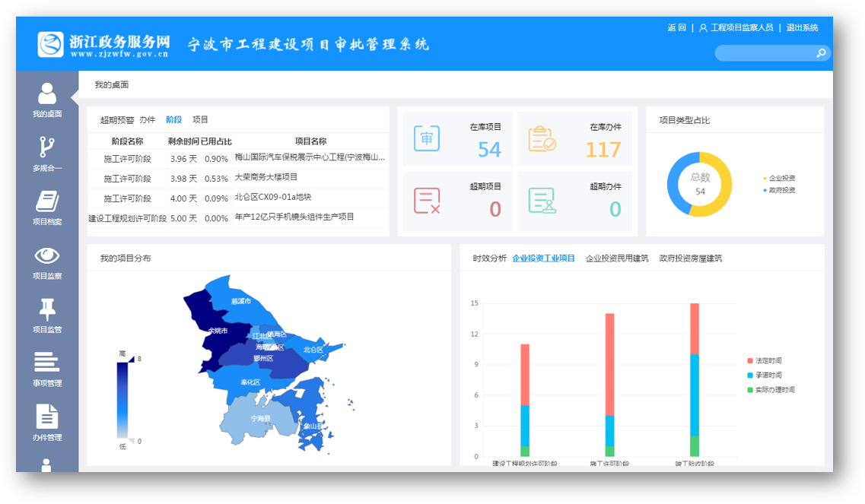The height and width of the screenshot is (504, 865).
Task: Click the header search input field
Action: point(763,53)
